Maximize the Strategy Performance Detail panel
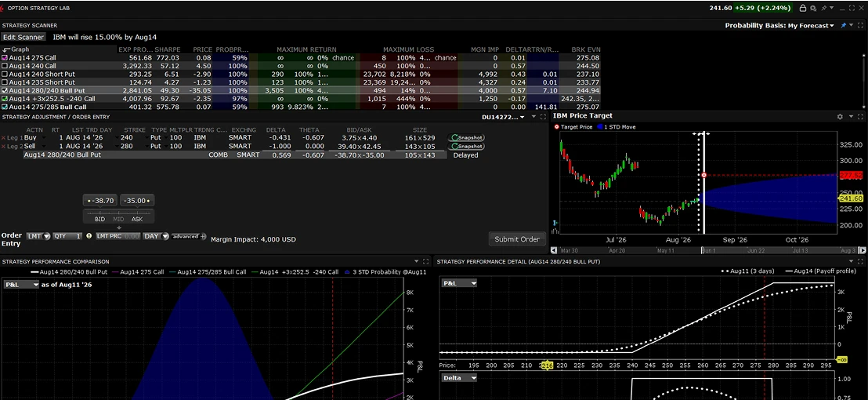The image size is (868, 400). coord(860,261)
